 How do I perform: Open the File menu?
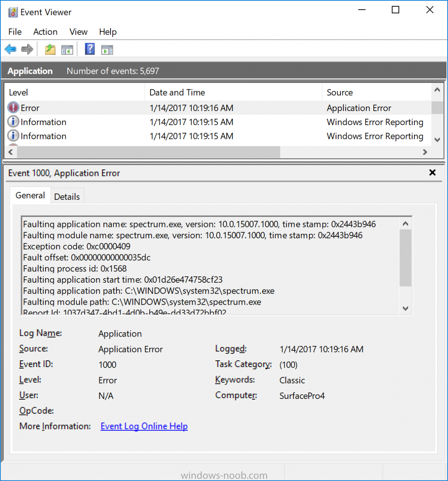click(x=15, y=32)
